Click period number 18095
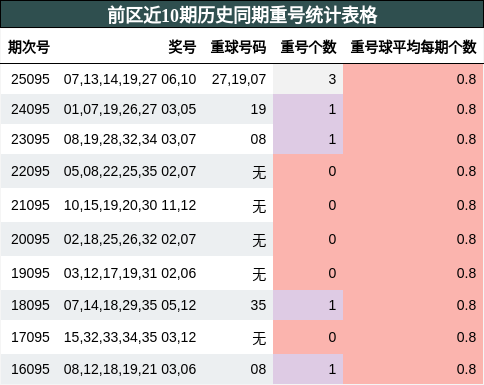This screenshot has height=385, width=484. coord(30,305)
